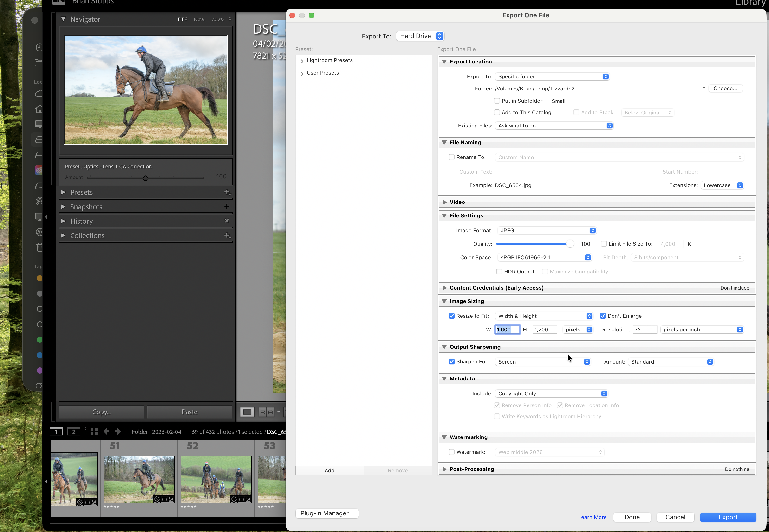This screenshot has width=769, height=532.
Task: Adjust the JPEG Quality slider
Action: [x=569, y=244]
